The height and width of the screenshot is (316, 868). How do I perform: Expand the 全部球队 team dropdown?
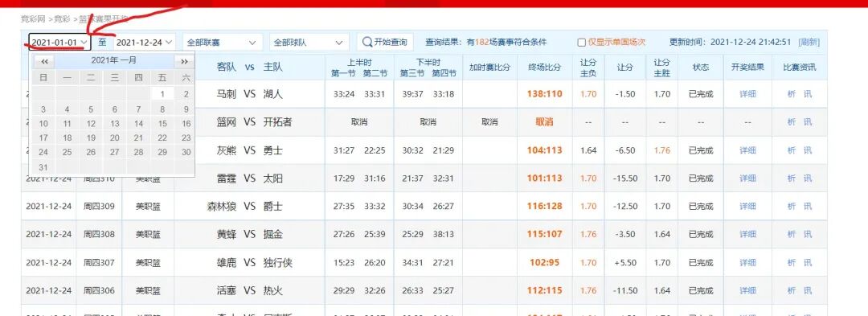click(309, 42)
